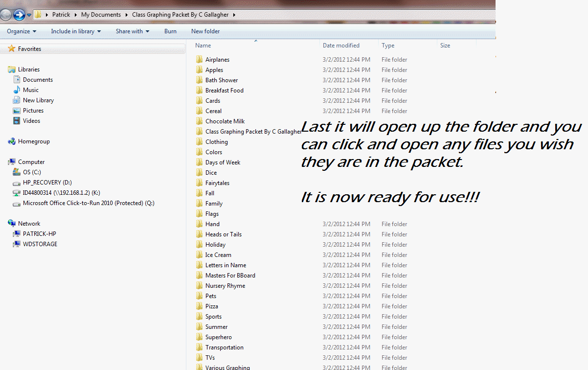Select the TVs folder name
Viewport: 588px width, 370px height.
[x=210, y=358]
